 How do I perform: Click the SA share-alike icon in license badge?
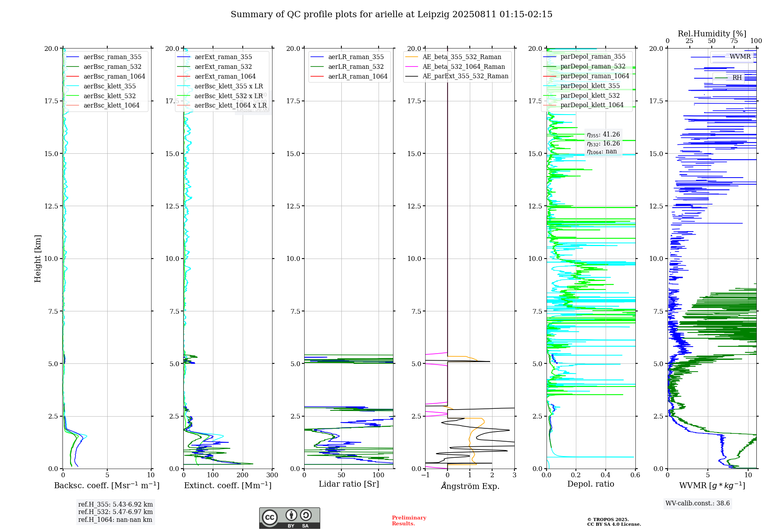click(x=306, y=515)
